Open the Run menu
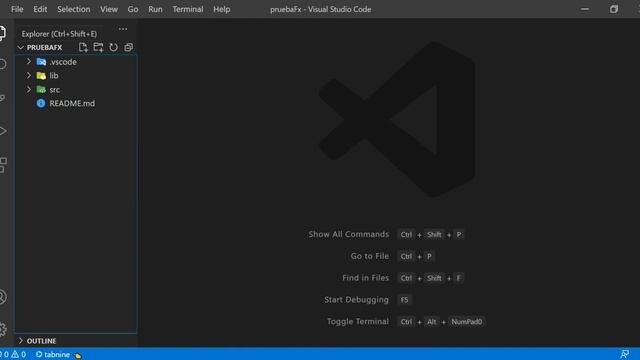This screenshot has height=360, width=640. pyautogui.click(x=155, y=9)
